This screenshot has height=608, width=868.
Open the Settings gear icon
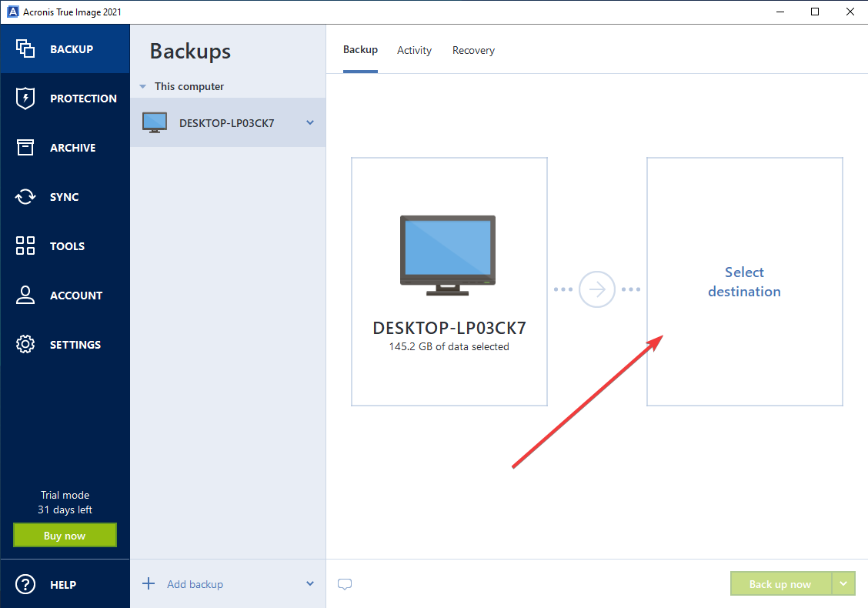coord(25,345)
